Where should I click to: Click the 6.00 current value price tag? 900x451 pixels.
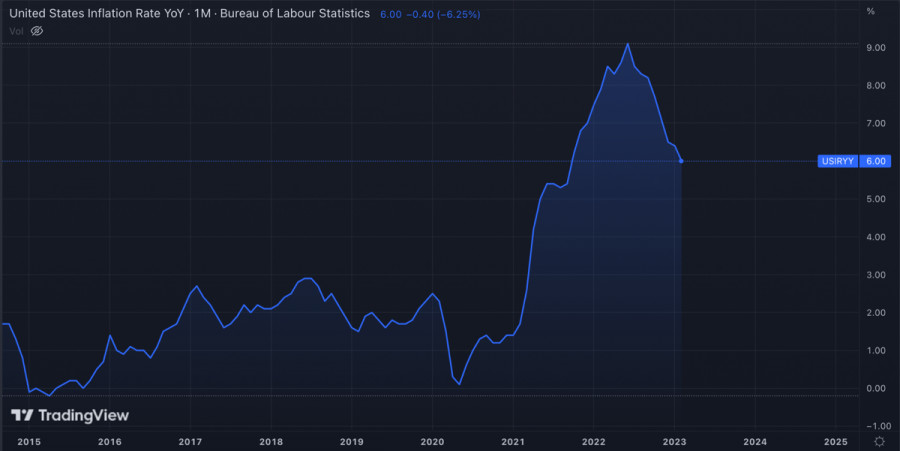[875, 161]
